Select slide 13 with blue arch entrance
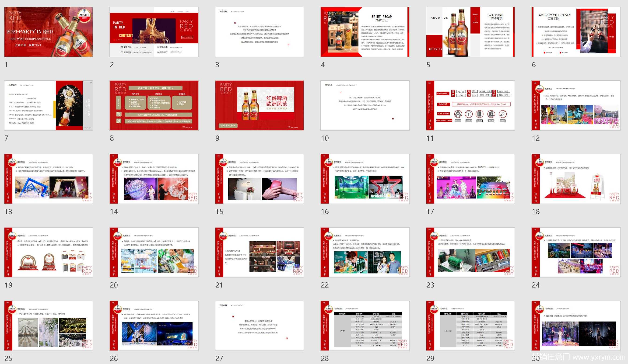This screenshot has height=364, width=628. point(49,179)
